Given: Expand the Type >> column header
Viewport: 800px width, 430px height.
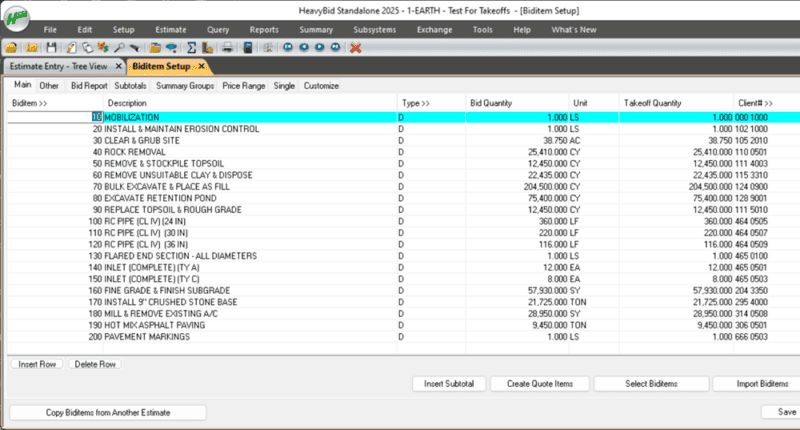Looking at the screenshot, I should (416, 103).
